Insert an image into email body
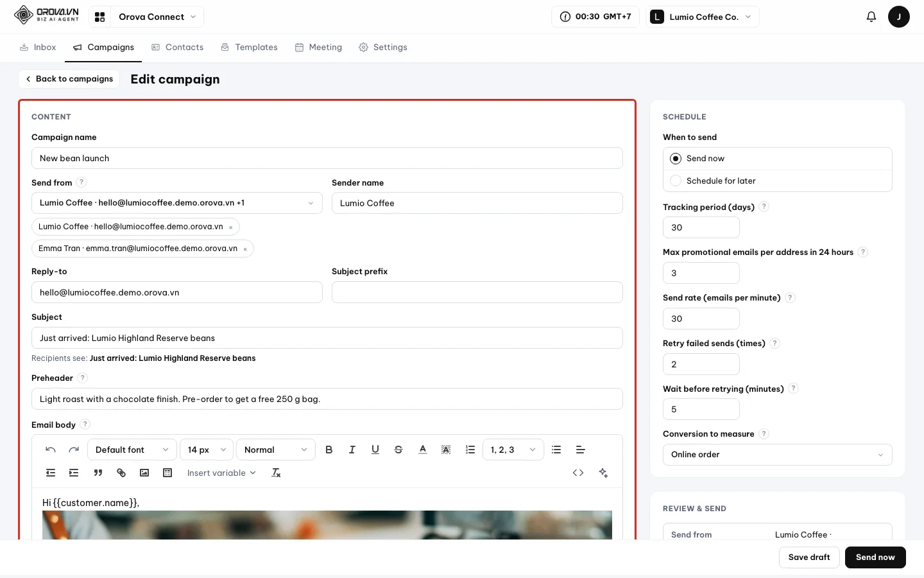Viewport: 924px width, 578px height. tap(144, 473)
